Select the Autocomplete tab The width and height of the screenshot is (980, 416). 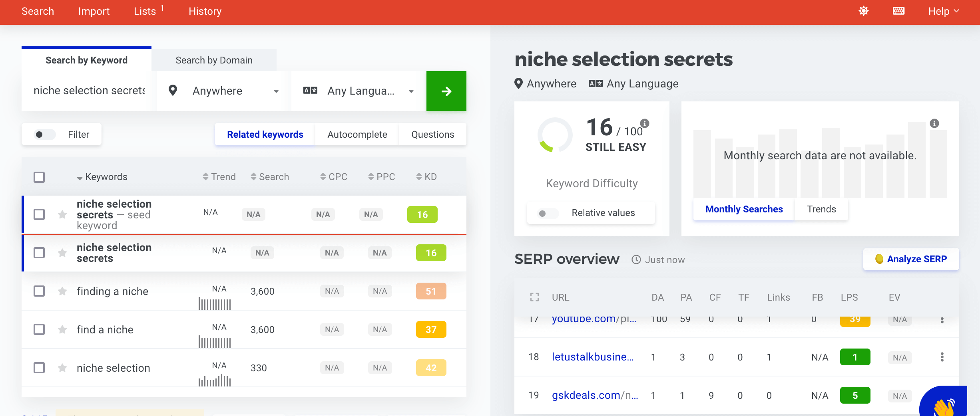(357, 135)
